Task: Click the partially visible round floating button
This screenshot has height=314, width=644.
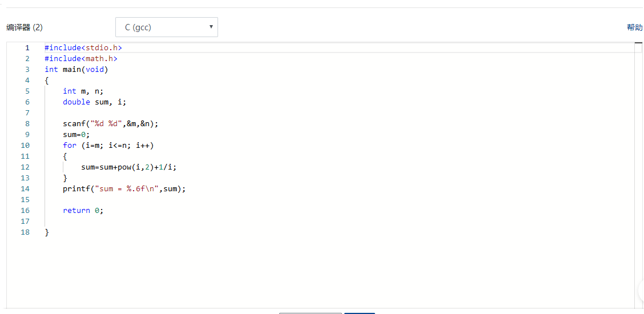Action: click(641, 291)
